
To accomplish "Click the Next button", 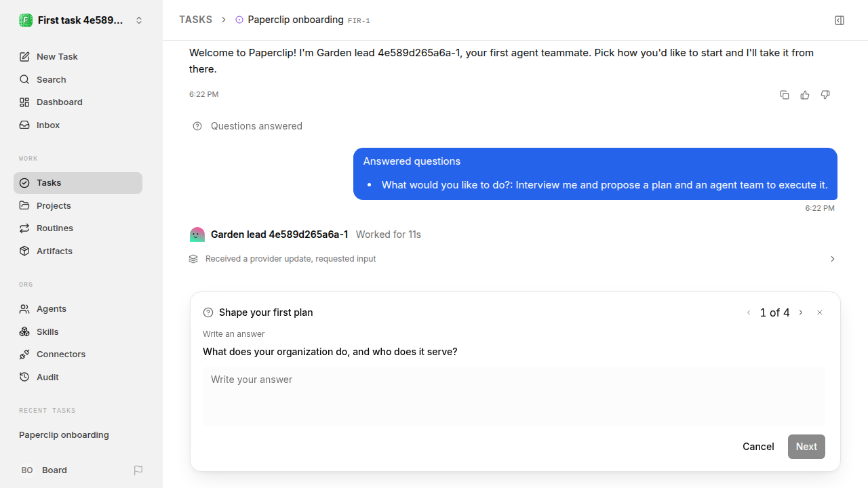I will click(806, 447).
